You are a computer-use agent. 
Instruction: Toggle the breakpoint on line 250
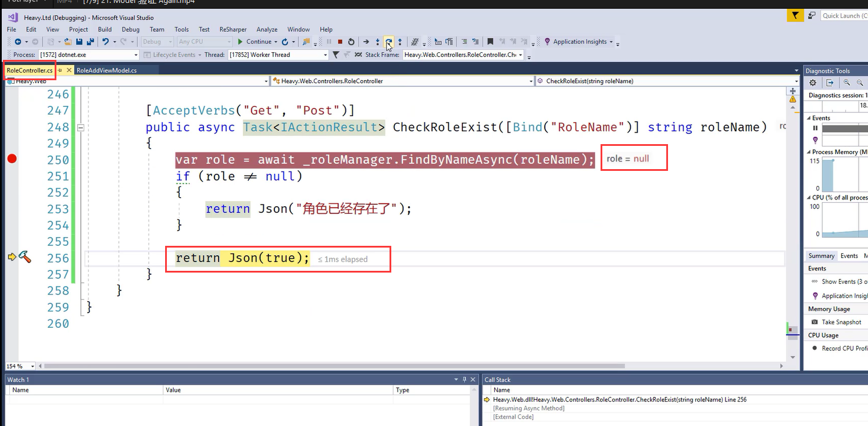pos(12,159)
